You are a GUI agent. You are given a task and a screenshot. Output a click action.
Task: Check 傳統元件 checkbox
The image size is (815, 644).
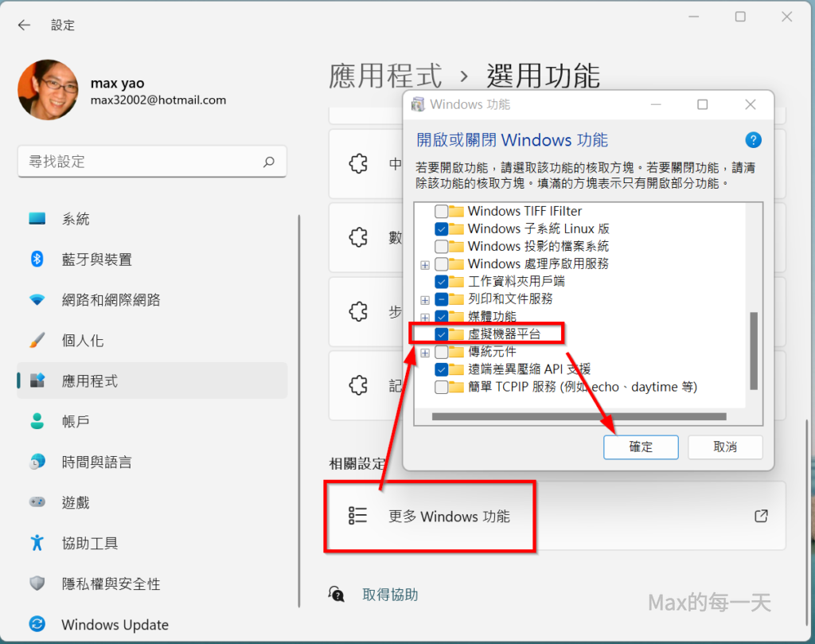pyautogui.click(x=441, y=352)
